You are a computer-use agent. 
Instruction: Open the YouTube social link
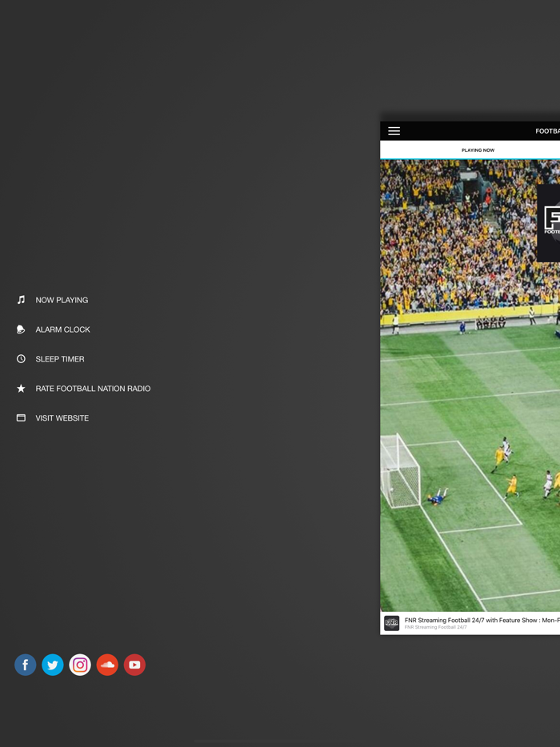point(134,665)
